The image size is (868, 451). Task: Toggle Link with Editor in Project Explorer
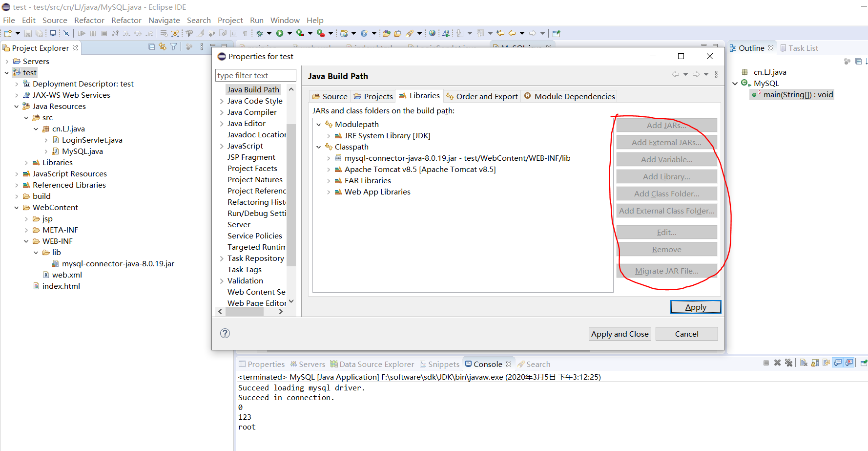(x=163, y=47)
